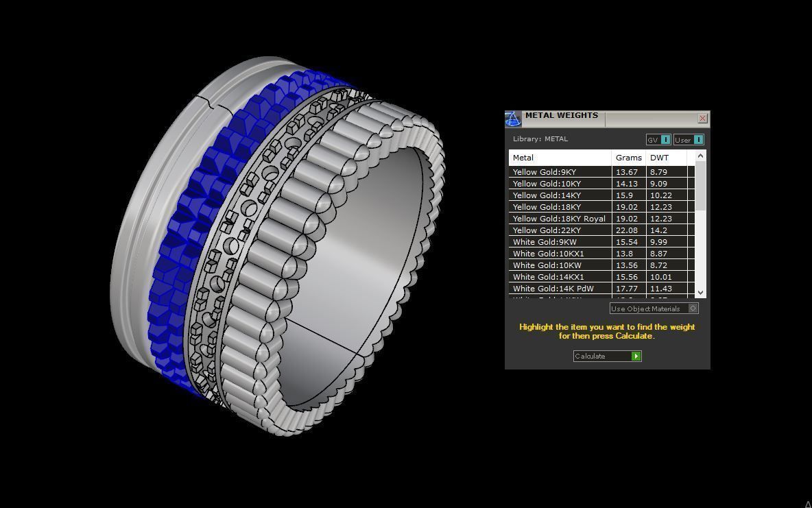
Task: Click the 11.43 DWT value
Action: 661,289
